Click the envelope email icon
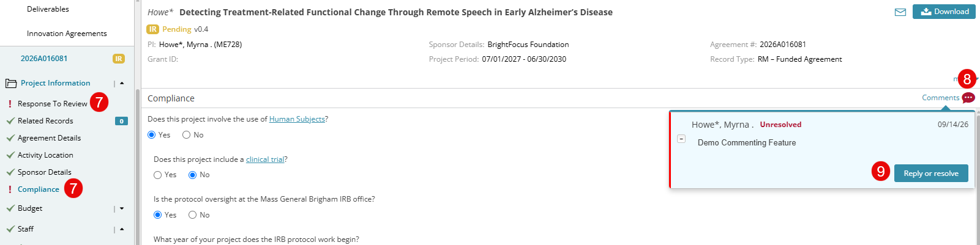Image resolution: width=980 pixels, height=245 pixels. click(x=900, y=12)
